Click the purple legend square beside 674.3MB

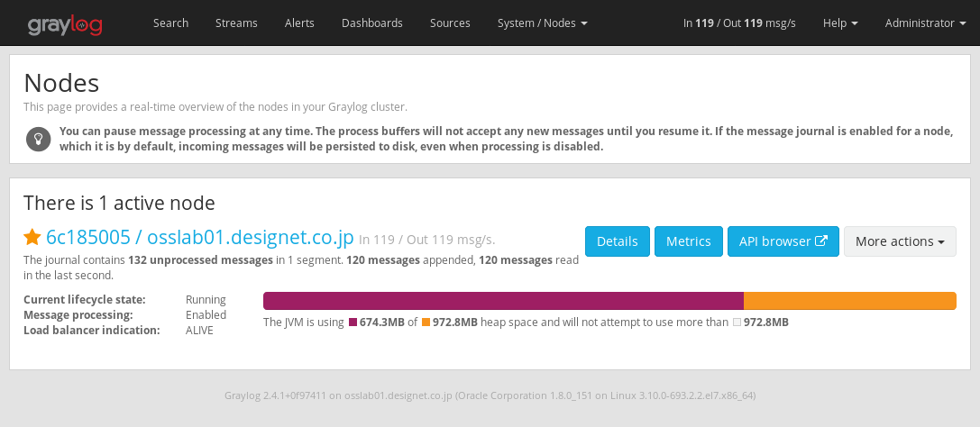[353, 323]
